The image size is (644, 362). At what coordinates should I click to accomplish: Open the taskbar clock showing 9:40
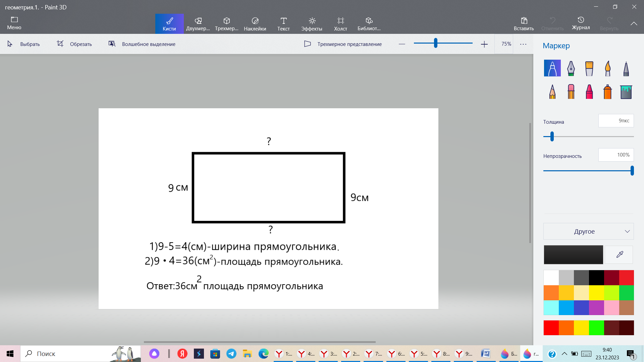(607, 354)
